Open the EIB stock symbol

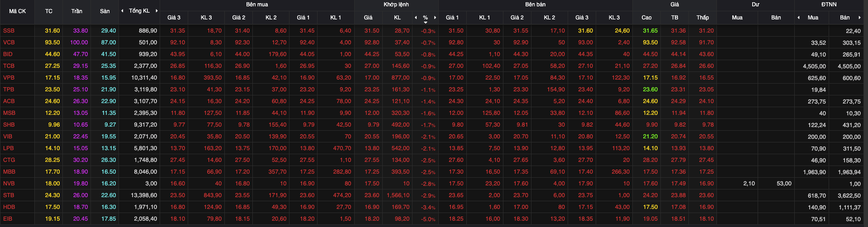(x=8, y=219)
